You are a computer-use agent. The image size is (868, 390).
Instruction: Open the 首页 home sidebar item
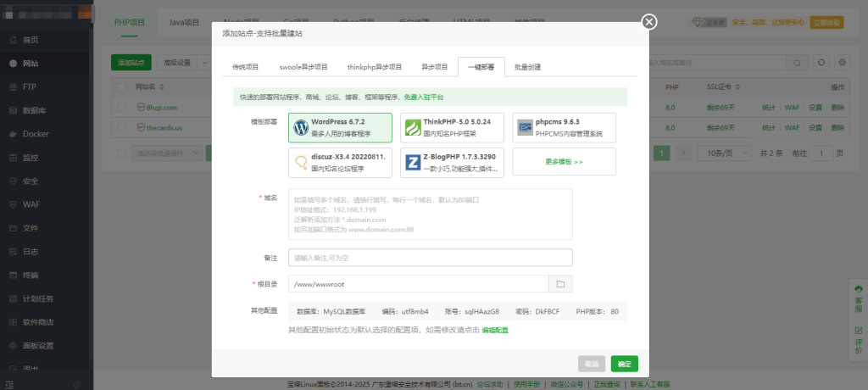(31, 40)
